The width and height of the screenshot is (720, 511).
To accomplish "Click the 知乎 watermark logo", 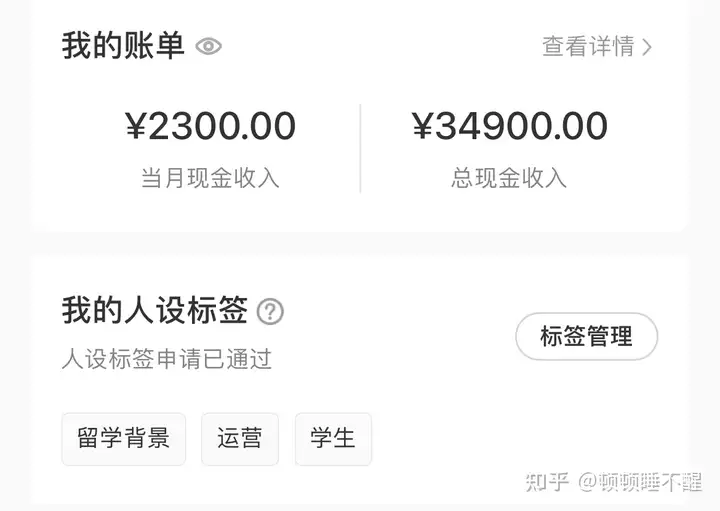I will (x=547, y=482).
